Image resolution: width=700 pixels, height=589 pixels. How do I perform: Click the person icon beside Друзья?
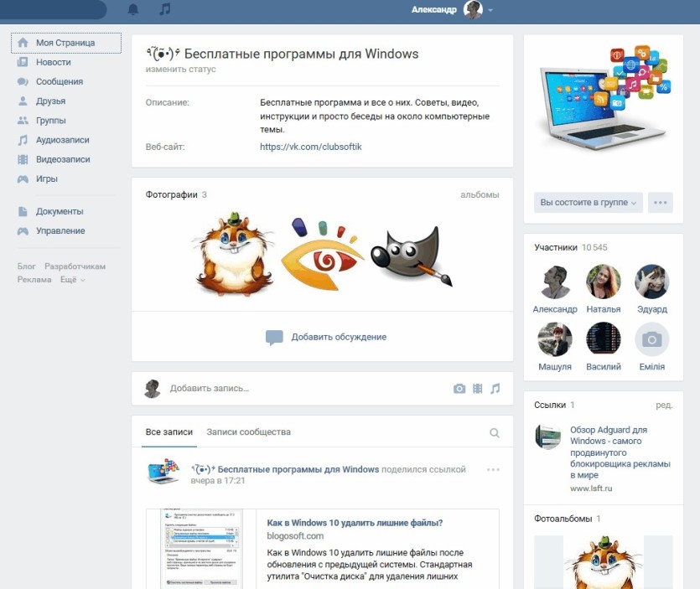tap(23, 101)
